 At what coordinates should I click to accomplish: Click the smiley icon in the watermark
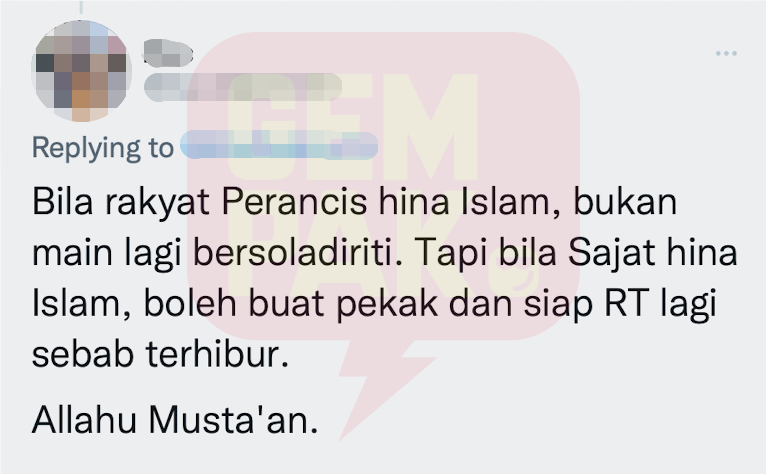(519, 275)
